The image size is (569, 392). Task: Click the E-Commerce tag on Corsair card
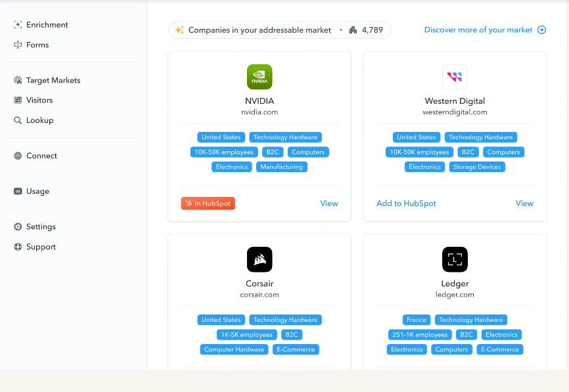point(296,349)
